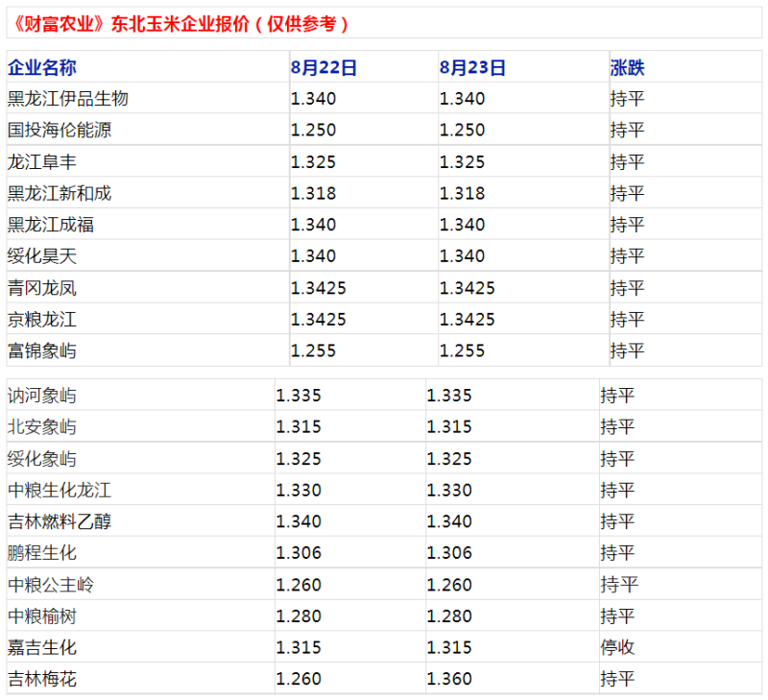Click company name 富锦象屿
Image resolution: width=768 pixels, height=700 pixels.
click(x=42, y=350)
